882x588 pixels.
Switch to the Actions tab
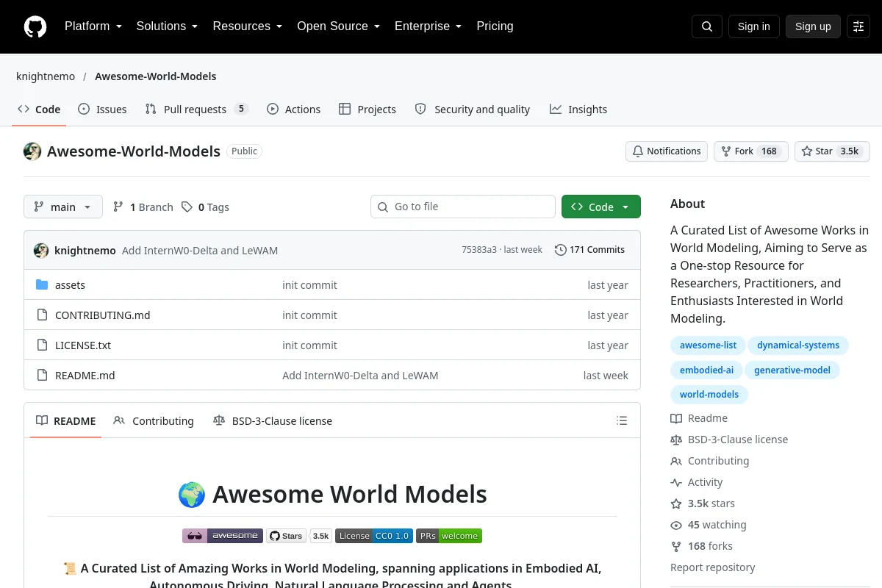pyautogui.click(x=293, y=110)
